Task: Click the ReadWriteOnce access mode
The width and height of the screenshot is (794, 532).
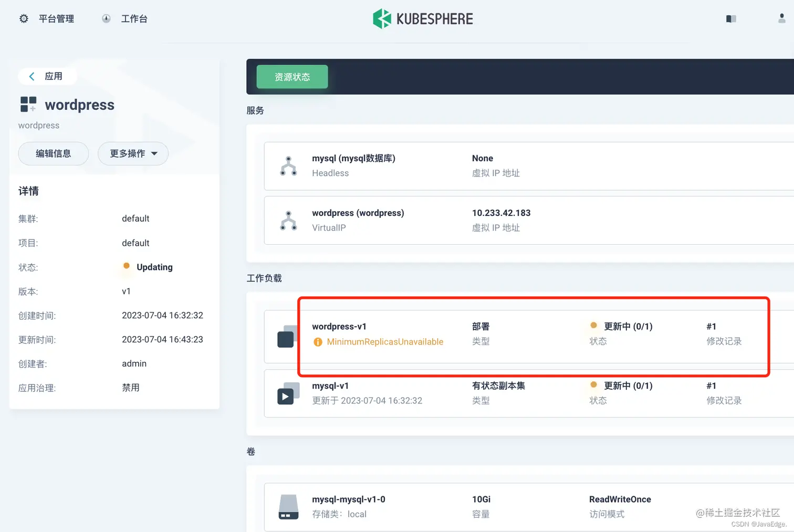Action: [620, 499]
